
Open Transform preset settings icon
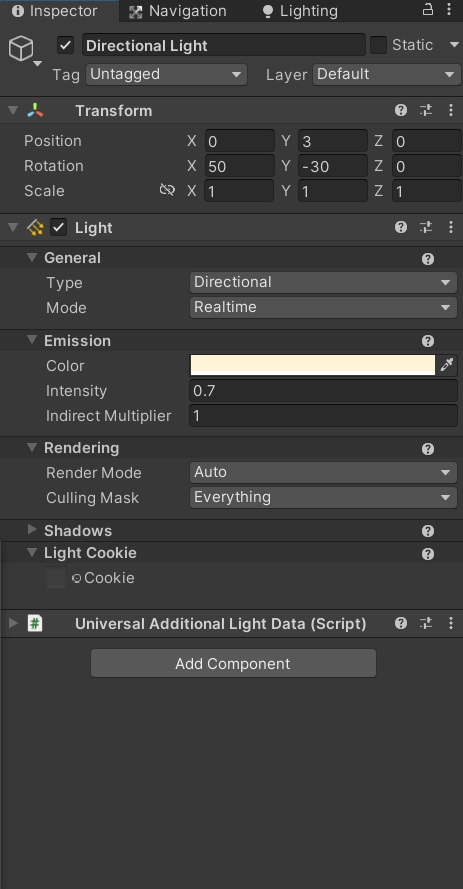coord(426,110)
